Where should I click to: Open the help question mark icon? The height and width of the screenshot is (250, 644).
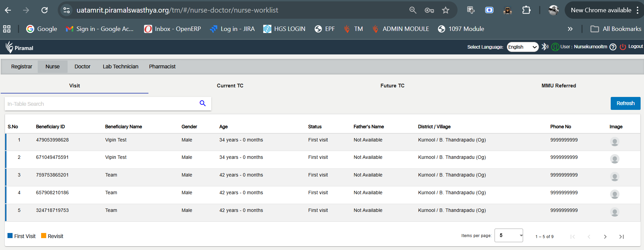[x=613, y=47]
